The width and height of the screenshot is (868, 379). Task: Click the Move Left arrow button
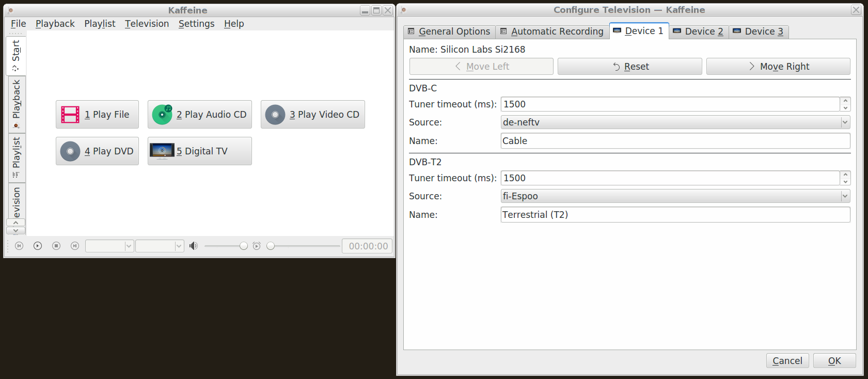point(481,66)
